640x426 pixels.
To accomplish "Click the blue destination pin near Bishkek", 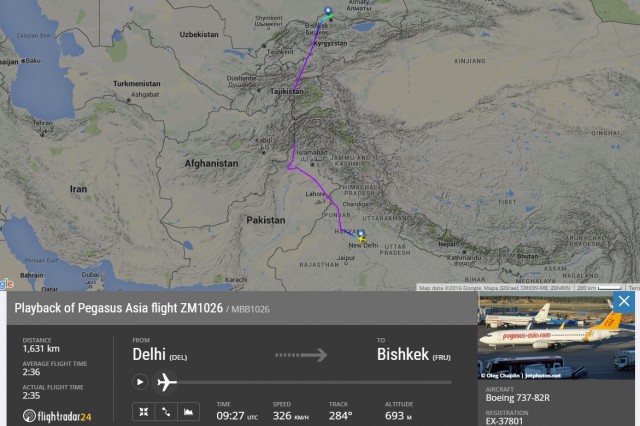I will point(328,11).
